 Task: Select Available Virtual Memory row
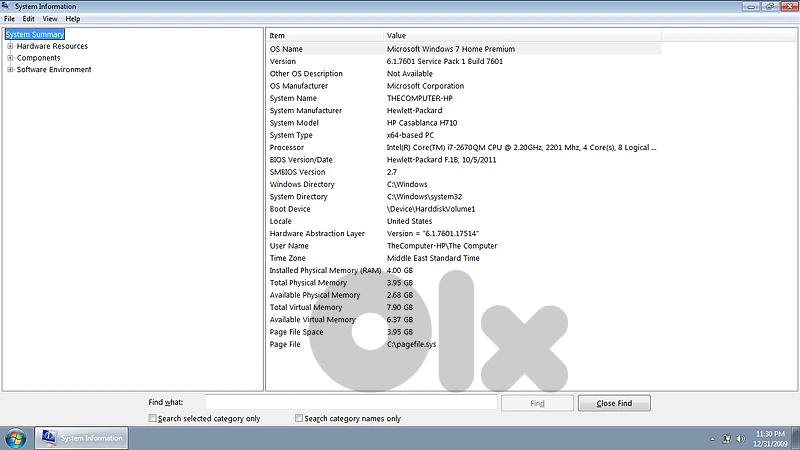tap(464, 319)
